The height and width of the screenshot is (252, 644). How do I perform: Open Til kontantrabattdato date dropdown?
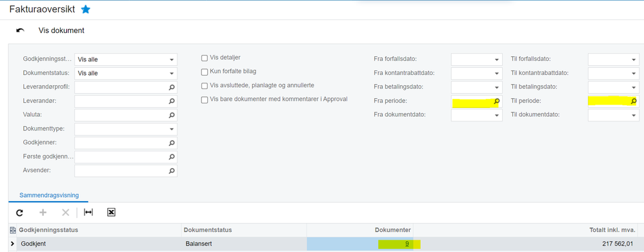pos(634,74)
